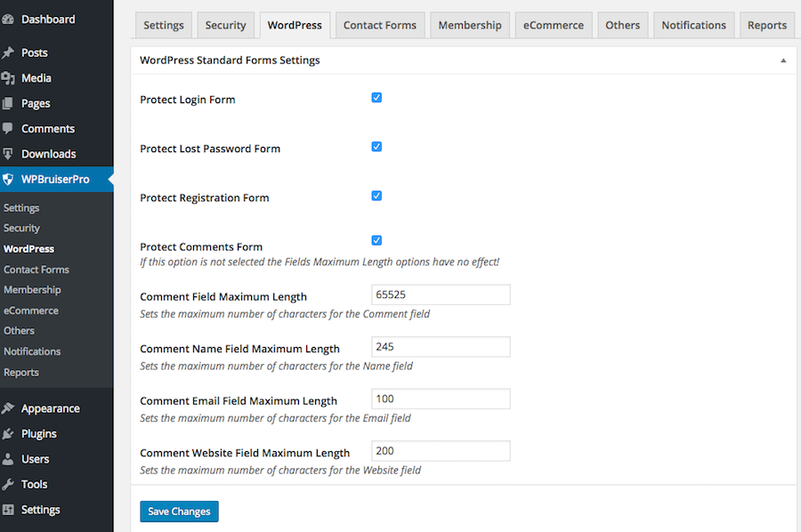
Task: Open Comments via the speech bubble icon
Action: 12,128
